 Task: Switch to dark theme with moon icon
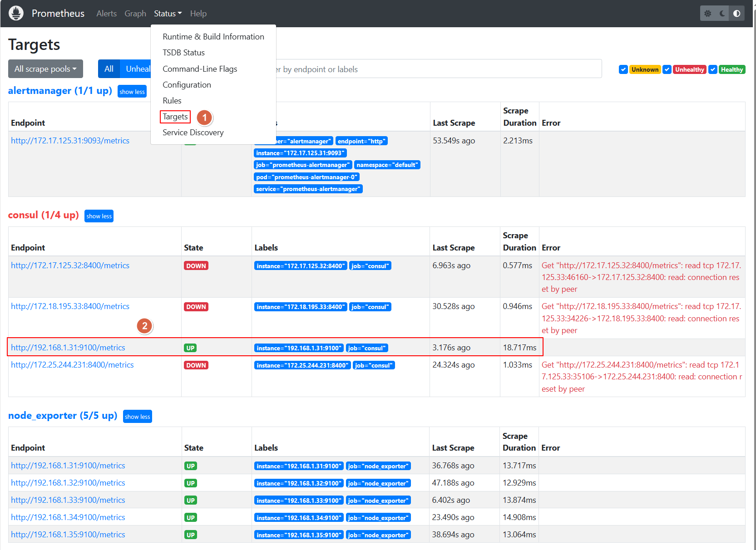point(722,14)
